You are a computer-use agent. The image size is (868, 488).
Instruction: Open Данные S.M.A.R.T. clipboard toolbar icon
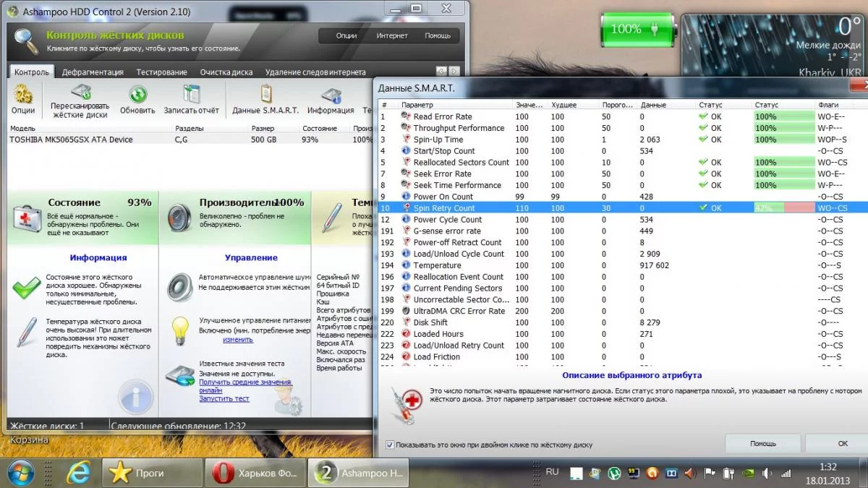[266, 95]
